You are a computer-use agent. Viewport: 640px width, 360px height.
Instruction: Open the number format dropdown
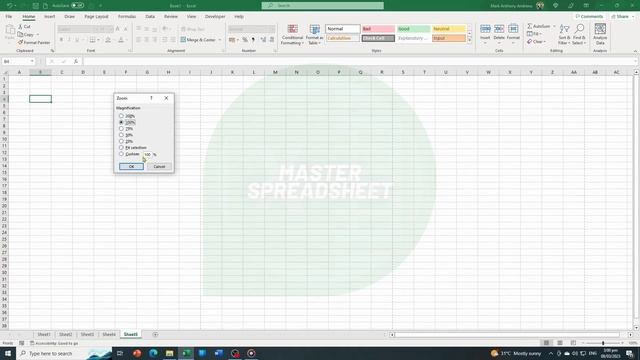point(273,29)
